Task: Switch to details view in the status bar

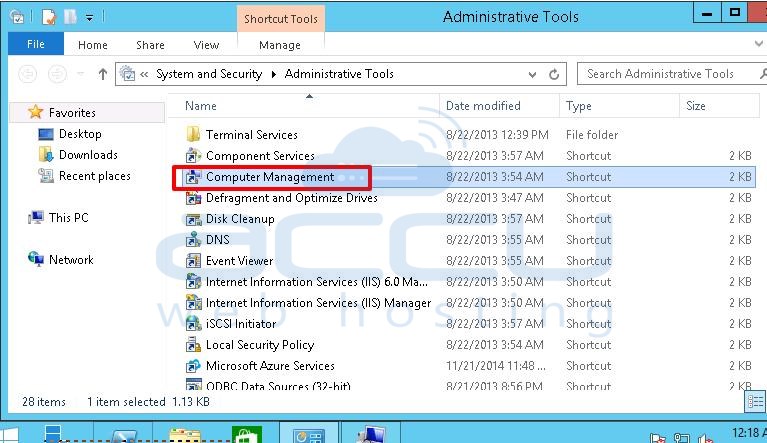Action: pos(755,402)
